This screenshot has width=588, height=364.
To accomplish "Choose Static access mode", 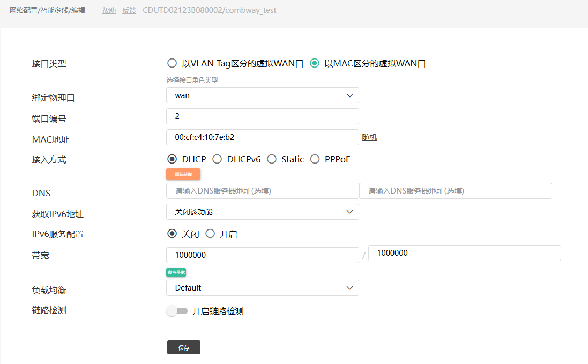I will pyautogui.click(x=272, y=159).
